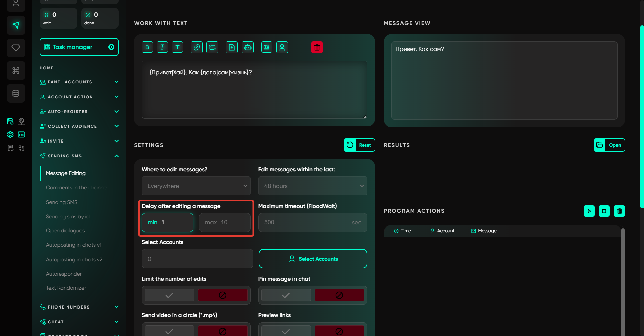Start the program with the play button
The height and width of the screenshot is (336, 644).
click(589, 211)
